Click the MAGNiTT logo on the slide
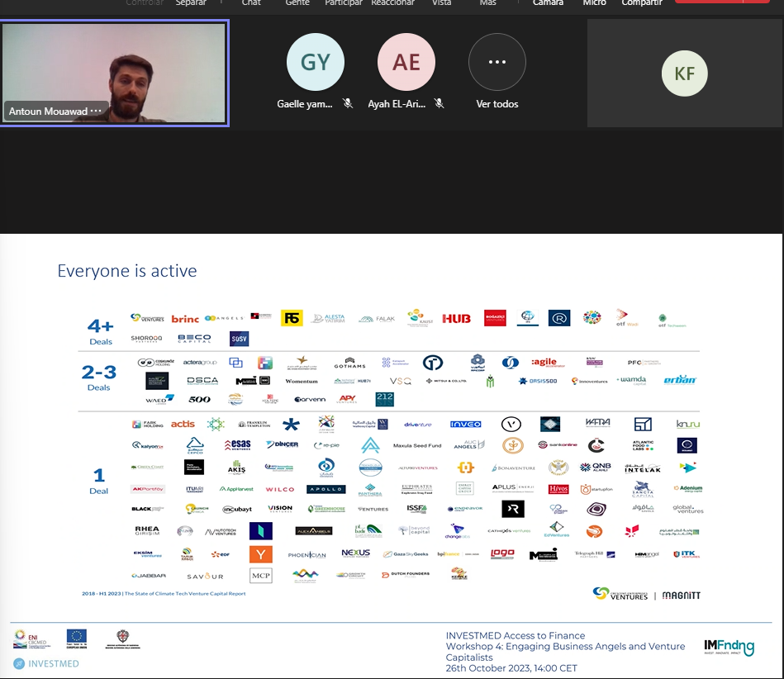 point(682,595)
